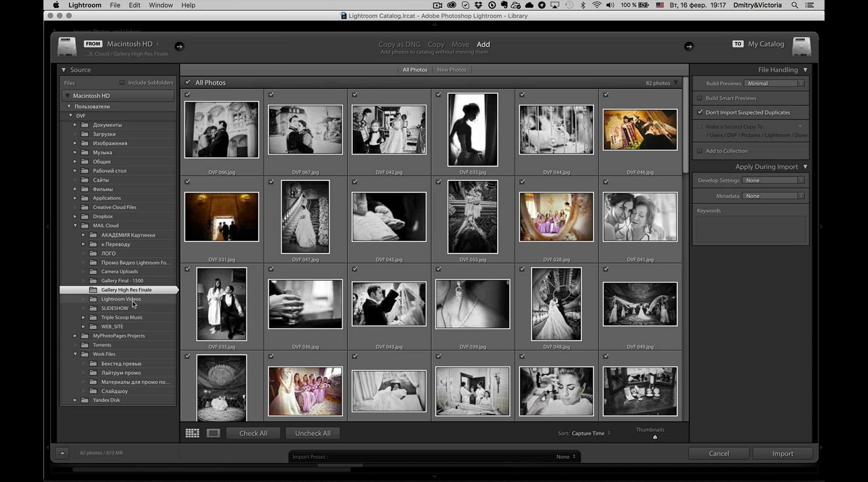The width and height of the screenshot is (868, 482).
Task: Collapse the File Handling panel
Action: (x=806, y=70)
